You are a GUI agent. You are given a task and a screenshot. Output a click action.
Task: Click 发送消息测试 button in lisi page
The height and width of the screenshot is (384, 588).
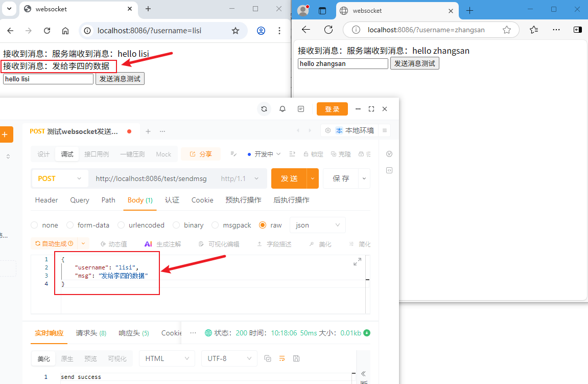(x=120, y=79)
